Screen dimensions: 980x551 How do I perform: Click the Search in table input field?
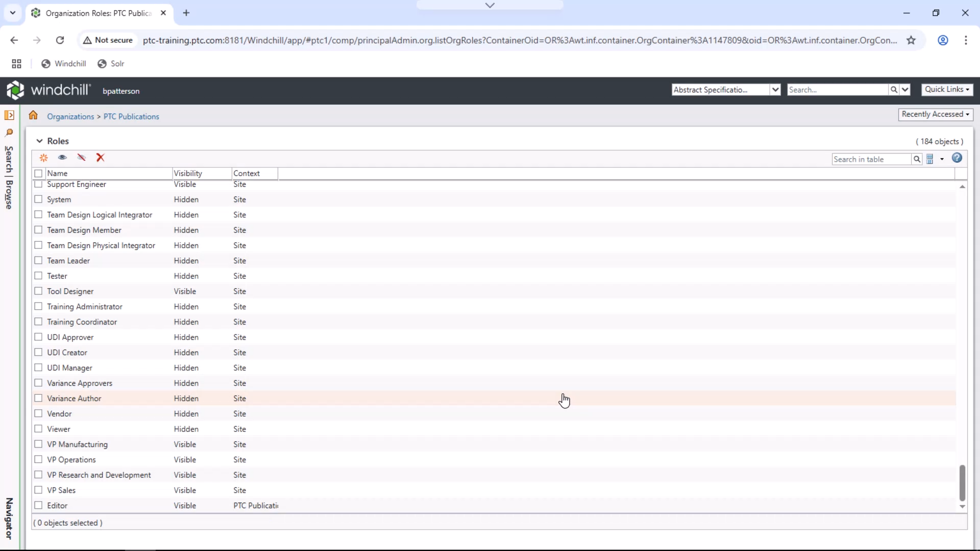[x=871, y=159]
